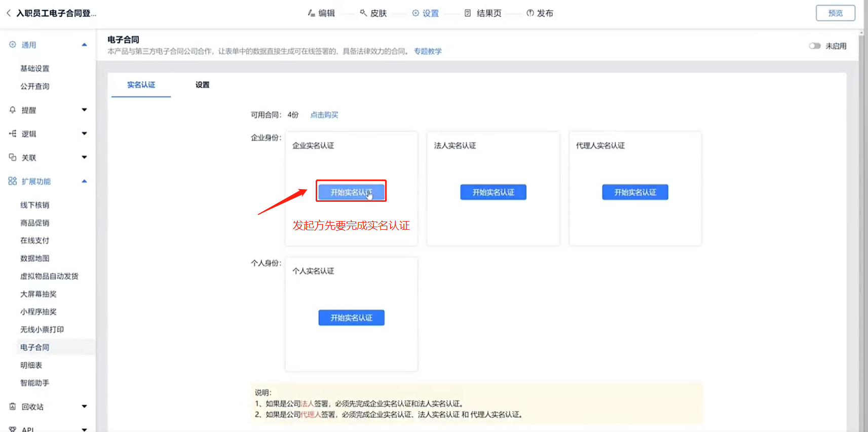
Task: Open the 专题教学 tutorial link
Action: point(428,51)
